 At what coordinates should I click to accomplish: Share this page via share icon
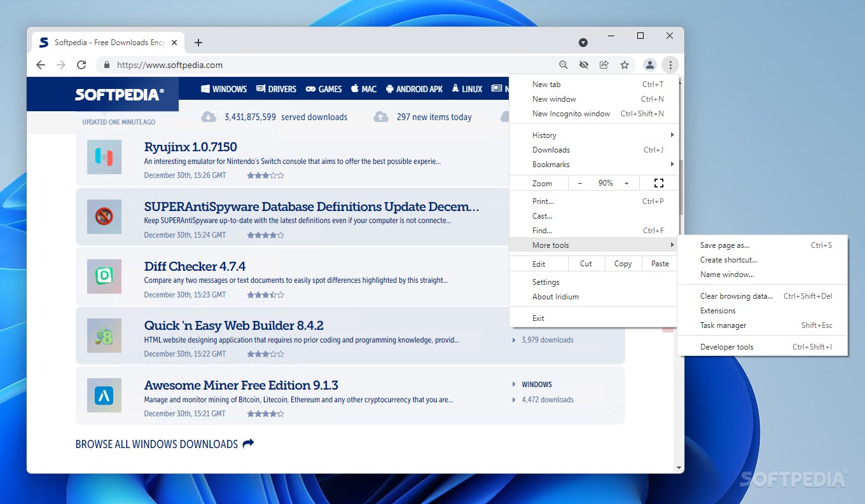604,65
